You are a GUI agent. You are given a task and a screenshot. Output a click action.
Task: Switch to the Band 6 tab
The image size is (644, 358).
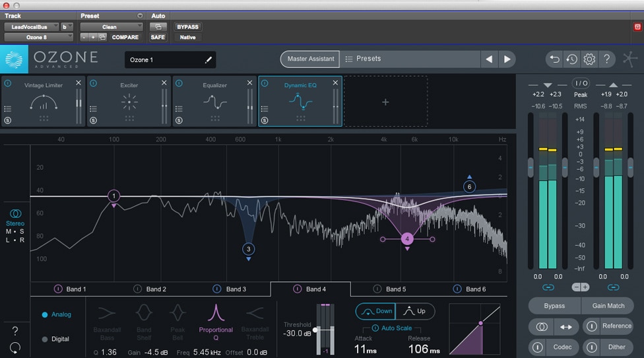tap(470, 289)
